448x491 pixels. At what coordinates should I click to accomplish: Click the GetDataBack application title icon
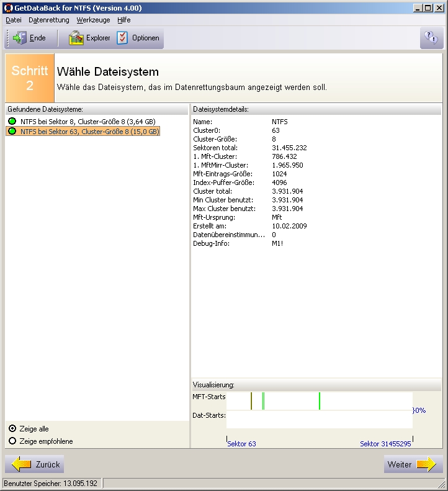(x=8, y=8)
